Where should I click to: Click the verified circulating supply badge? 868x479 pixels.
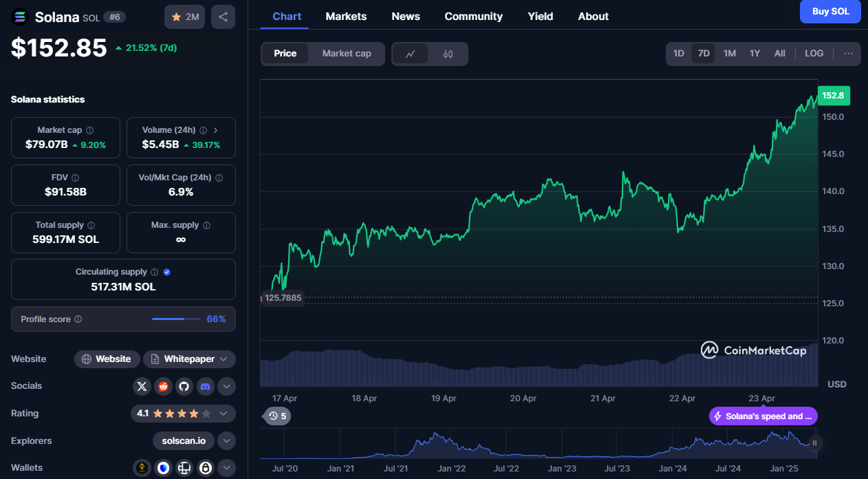coord(167,272)
